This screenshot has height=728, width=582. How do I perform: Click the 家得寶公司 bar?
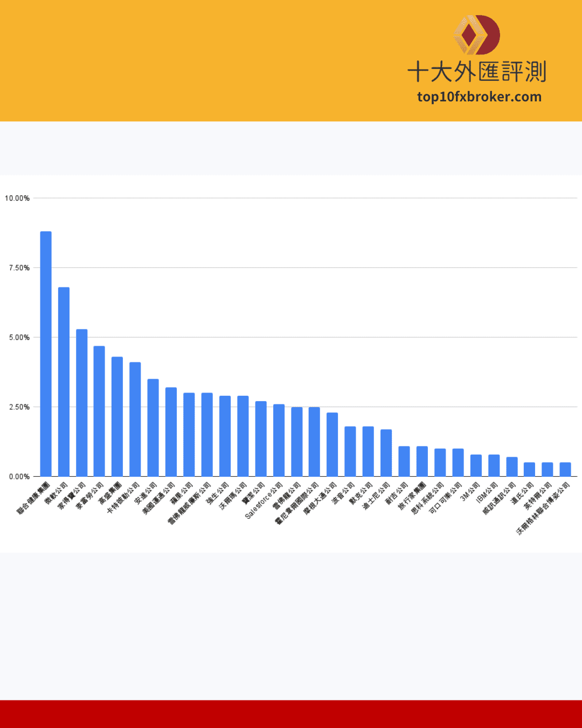point(81,403)
